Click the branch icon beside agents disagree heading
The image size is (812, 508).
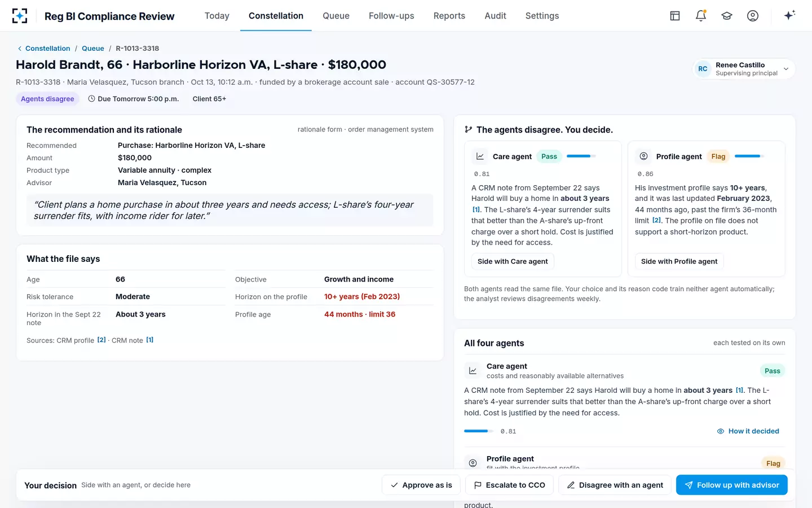click(468, 130)
